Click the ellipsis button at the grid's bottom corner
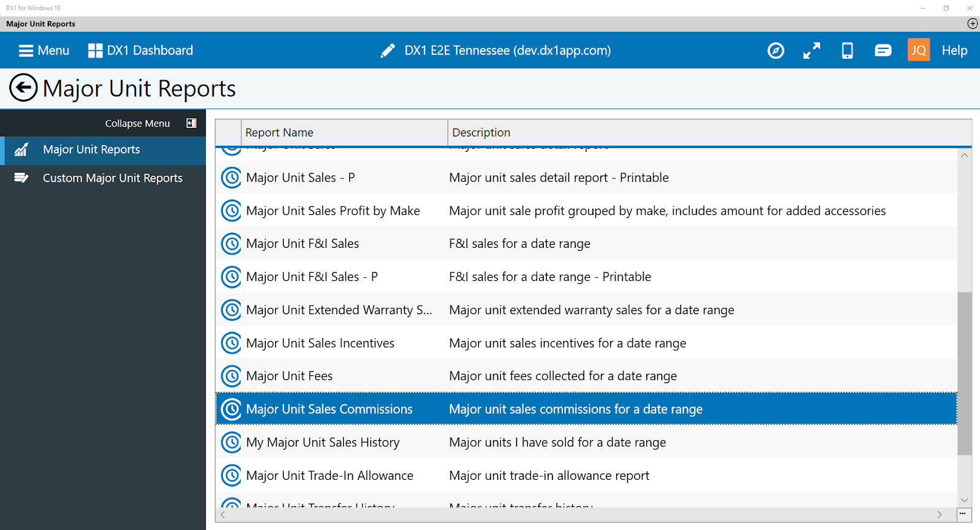 point(963,513)
